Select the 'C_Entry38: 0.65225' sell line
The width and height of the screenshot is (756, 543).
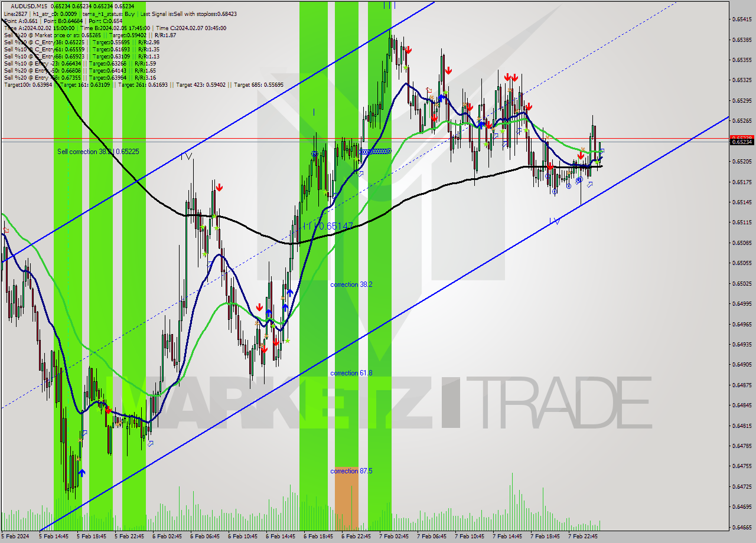point(82,42)
